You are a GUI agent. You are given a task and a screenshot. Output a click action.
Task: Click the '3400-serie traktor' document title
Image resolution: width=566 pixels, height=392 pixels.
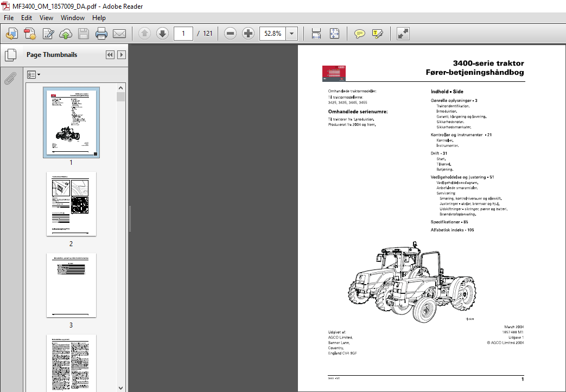point(488,63)
